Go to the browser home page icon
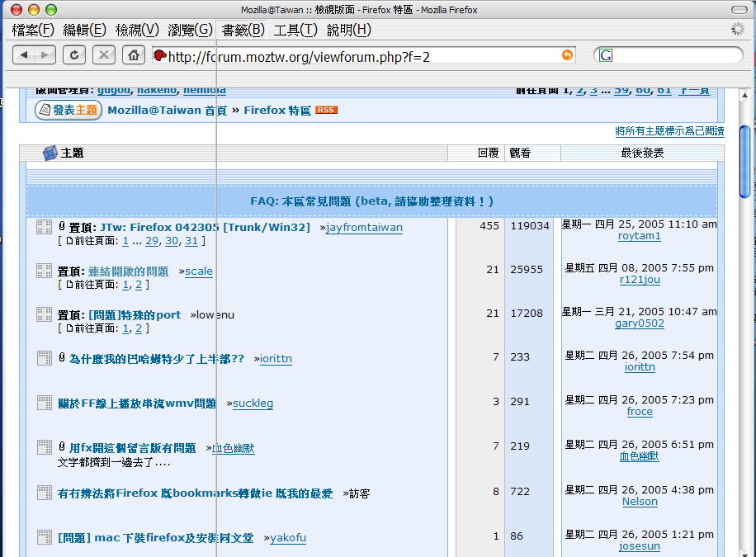This screenshot has width=756, height=557. (132, 55)
